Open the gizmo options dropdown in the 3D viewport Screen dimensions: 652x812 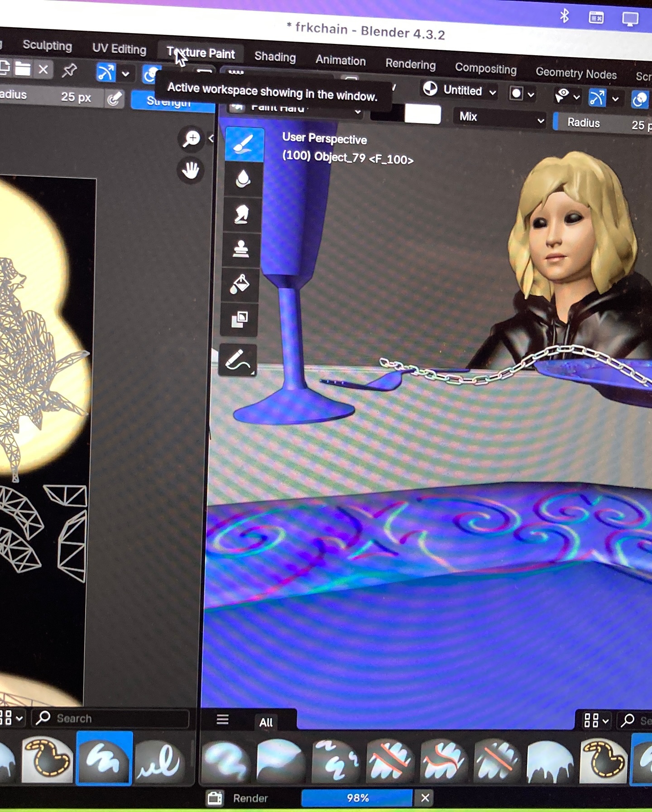click(615, 98)
